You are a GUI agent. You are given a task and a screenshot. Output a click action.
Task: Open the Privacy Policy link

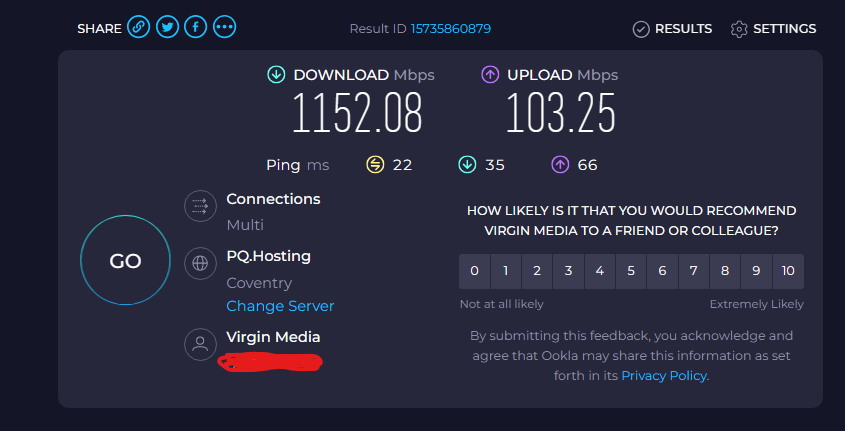tap(664, 376)
